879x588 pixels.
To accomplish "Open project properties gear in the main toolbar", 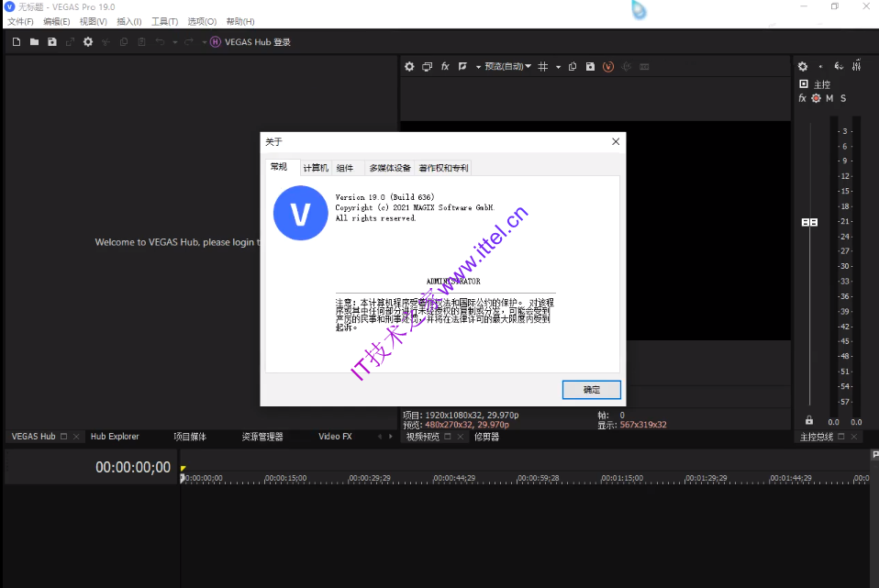I will tap(88, 42).
